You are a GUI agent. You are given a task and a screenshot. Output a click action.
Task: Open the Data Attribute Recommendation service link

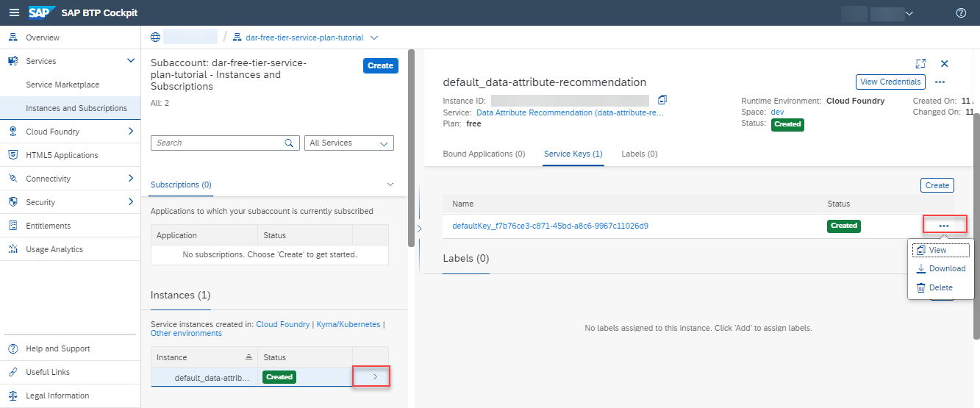(570, 112)
